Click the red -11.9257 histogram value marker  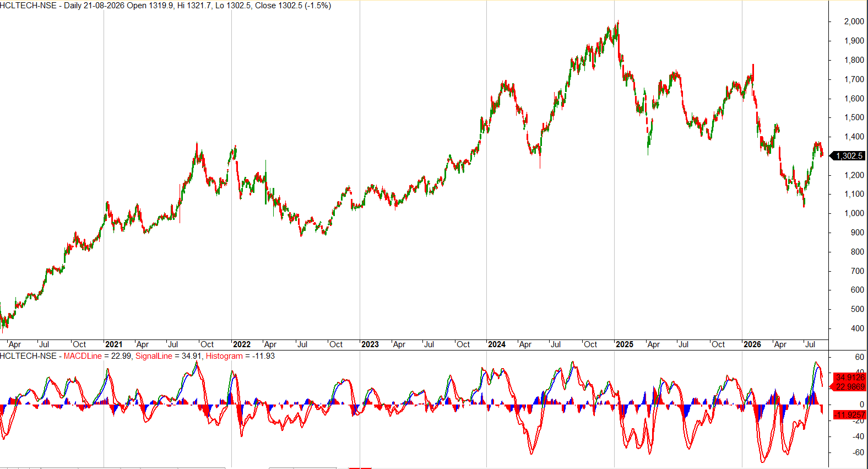click(x=849, y=414)
